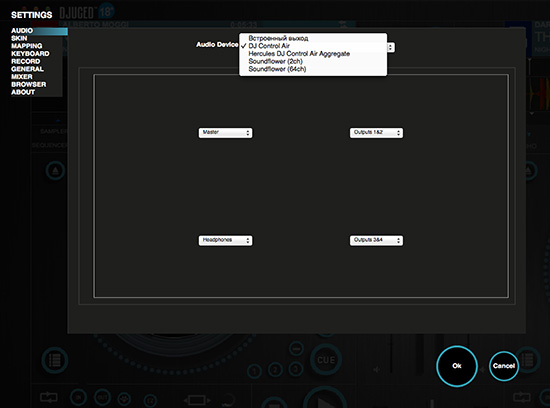Open the MIXER settings section
The image size is (550, 408).
[x=22, y=77]
